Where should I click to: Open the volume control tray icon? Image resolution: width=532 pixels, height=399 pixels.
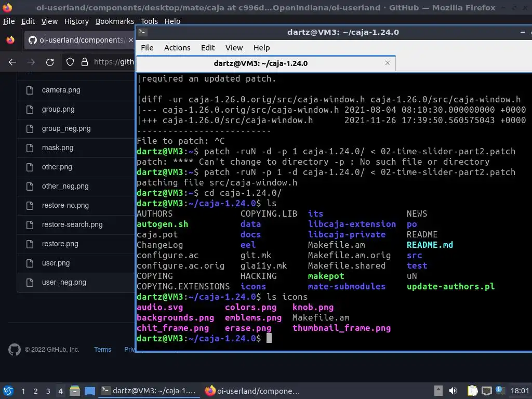[x=453, y=391]
